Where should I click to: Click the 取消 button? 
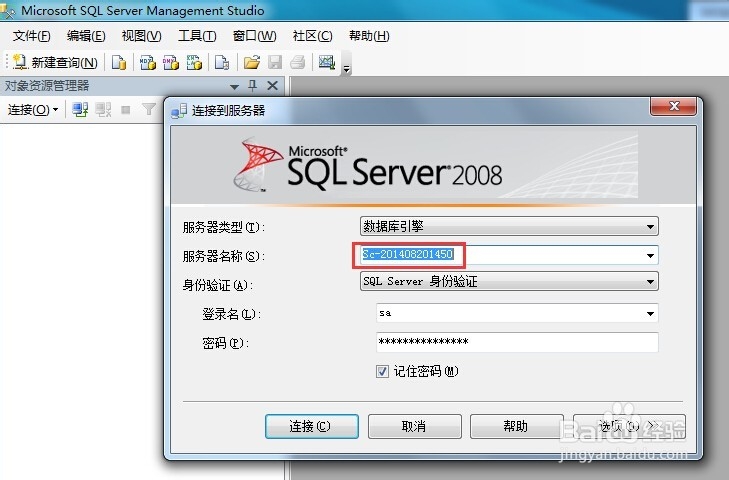click(415, 426)
